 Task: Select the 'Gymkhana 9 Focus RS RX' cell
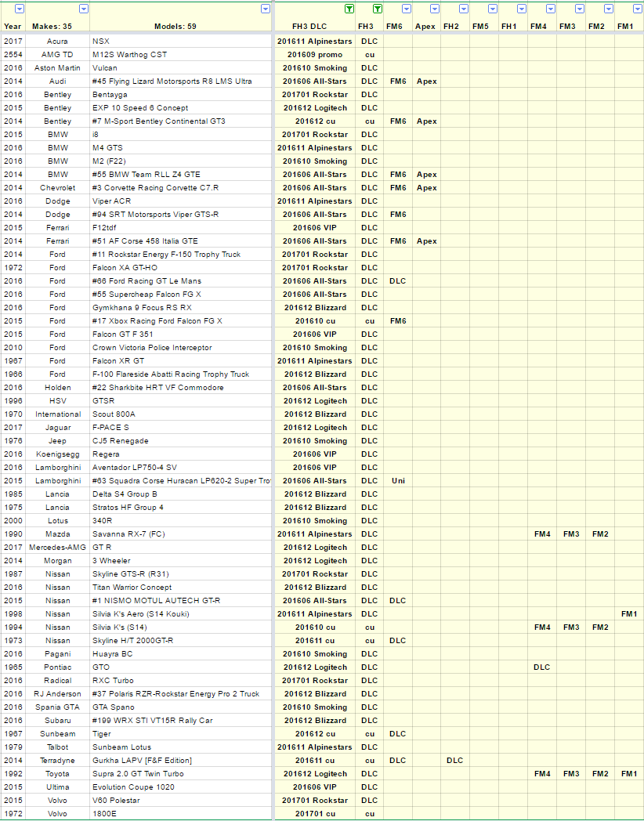pos(181,308)
